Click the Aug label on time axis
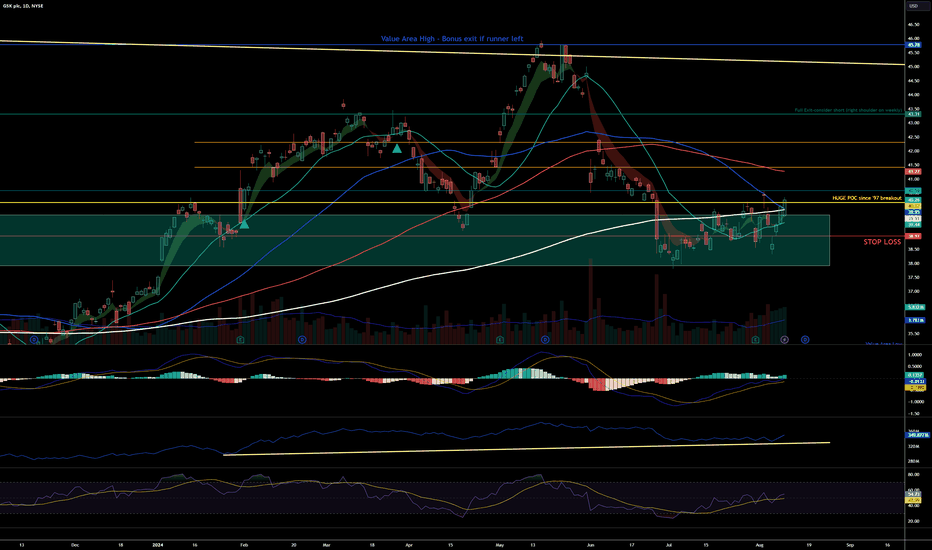932x550 pixels. click(759, 544)
